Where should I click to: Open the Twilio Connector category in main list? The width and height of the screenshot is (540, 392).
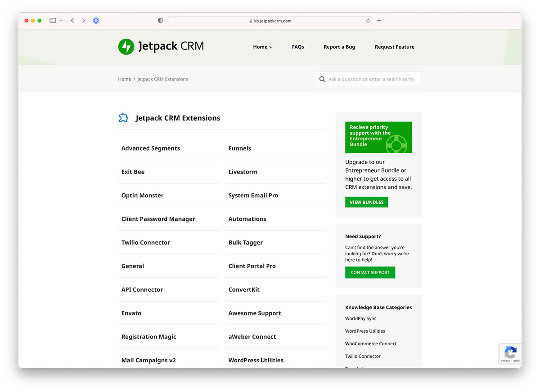[x=146, y=242]
